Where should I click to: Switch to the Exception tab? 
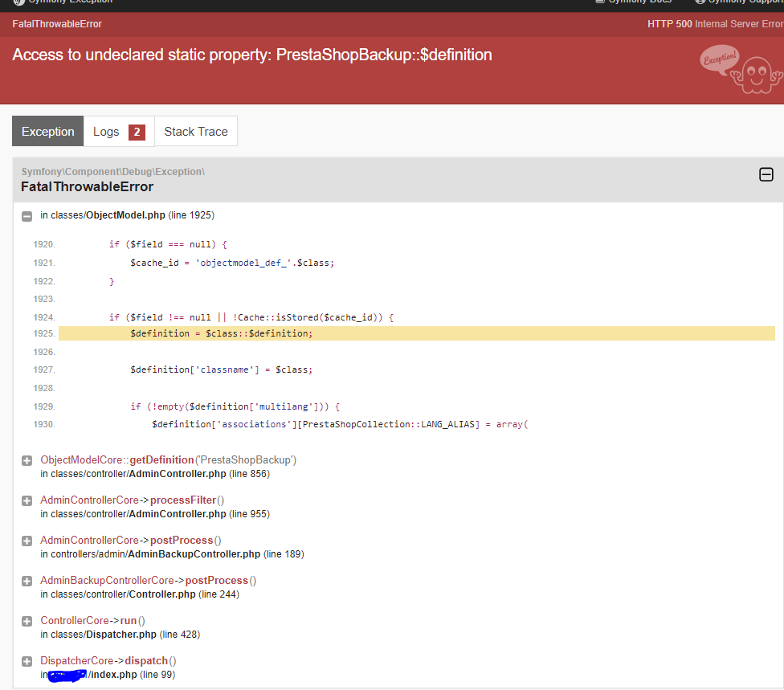[47, 132]
